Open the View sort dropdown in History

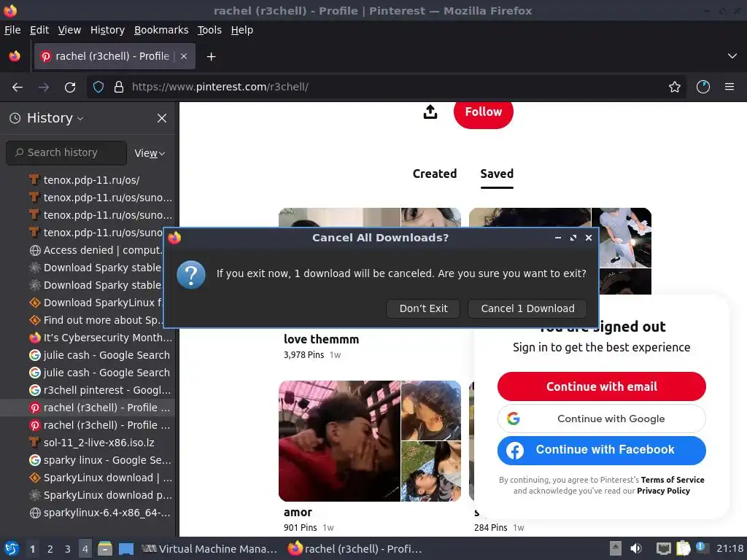point(150,153)
